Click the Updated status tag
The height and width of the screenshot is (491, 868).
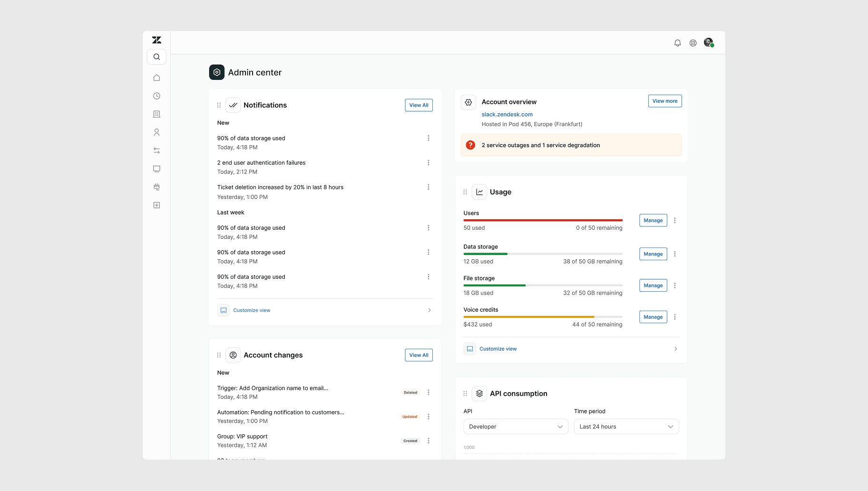coord(410,417)
